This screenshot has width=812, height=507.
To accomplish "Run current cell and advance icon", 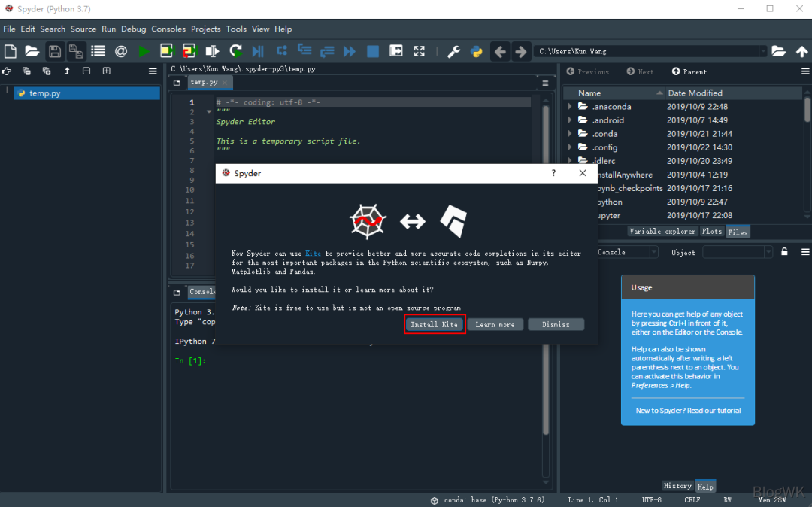I will pos(189,50).
